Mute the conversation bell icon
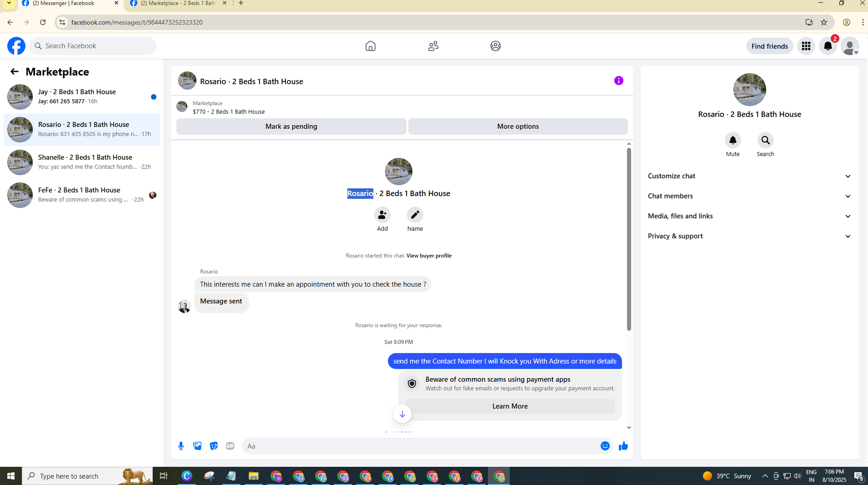Screen dimensions: 868x485 pyautogui.click(x=733, y=140)
